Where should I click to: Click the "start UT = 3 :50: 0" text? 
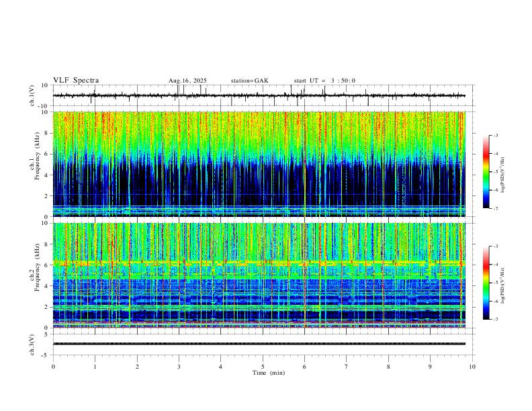point(324,81)
